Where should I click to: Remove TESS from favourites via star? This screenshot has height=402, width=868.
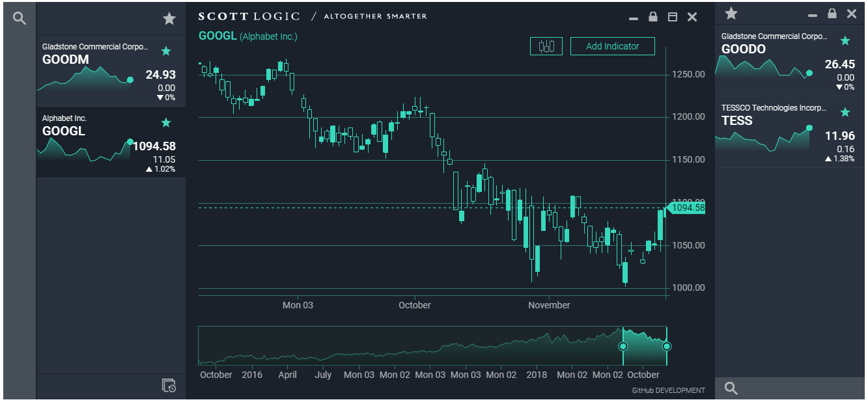pos(845,113)
